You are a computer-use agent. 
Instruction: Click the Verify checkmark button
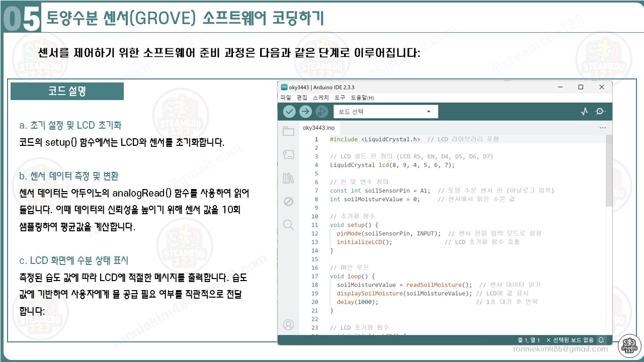tap(289, 112)
